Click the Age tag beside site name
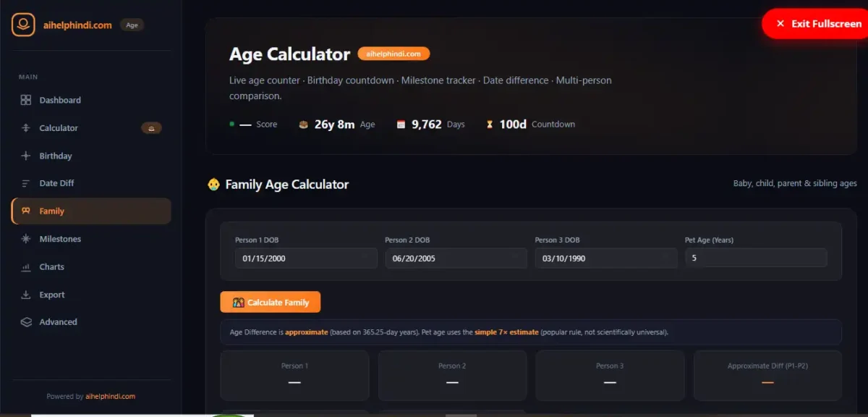The height and width of the screenshot is (417, 868). [132, 25]
